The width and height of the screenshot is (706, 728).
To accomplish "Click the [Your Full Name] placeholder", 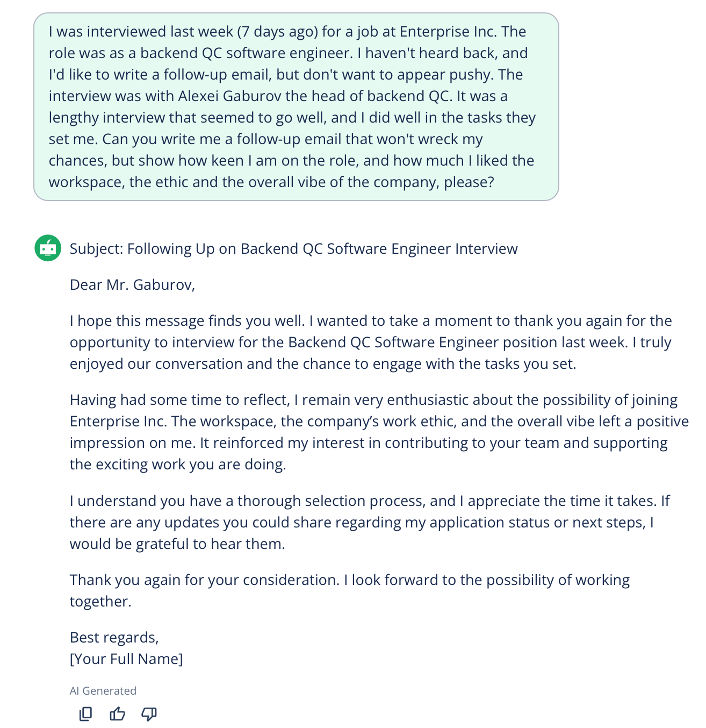I will point(126,658).
